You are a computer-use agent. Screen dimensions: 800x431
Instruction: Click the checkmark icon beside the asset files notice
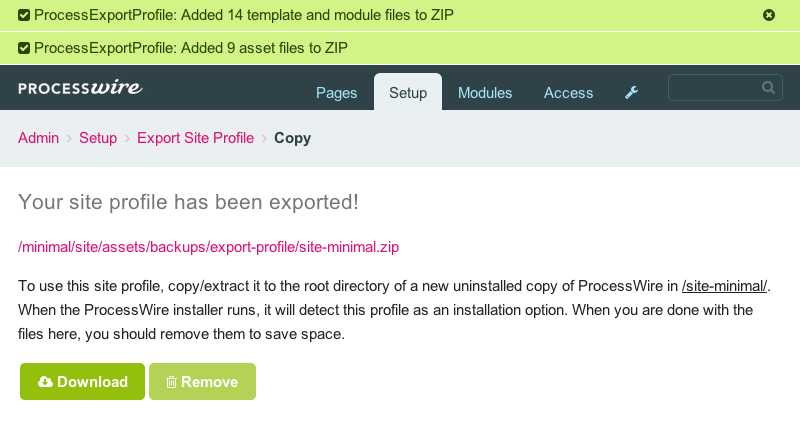coord(23,48)
